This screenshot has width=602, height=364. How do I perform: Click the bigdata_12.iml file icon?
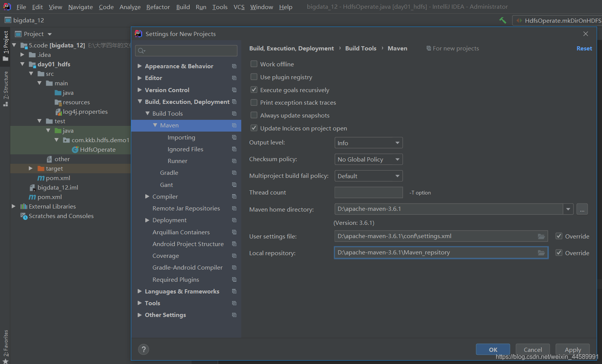33,188
